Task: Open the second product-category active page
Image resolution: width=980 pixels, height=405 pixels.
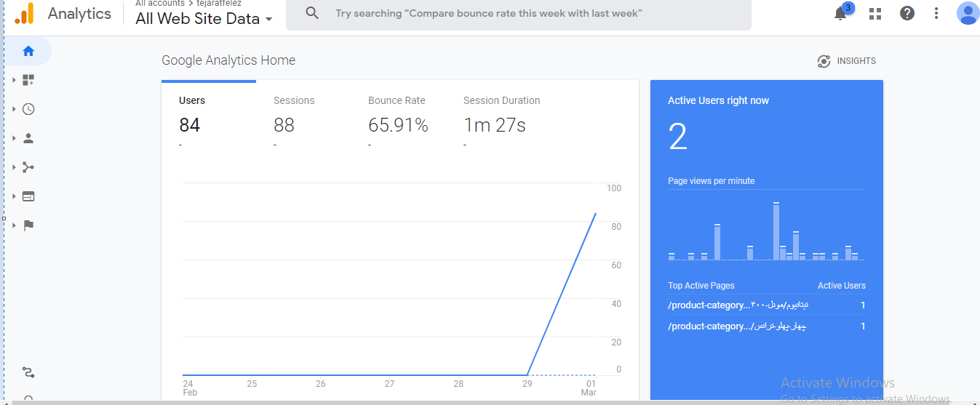Action: click(x=737, y=326)
